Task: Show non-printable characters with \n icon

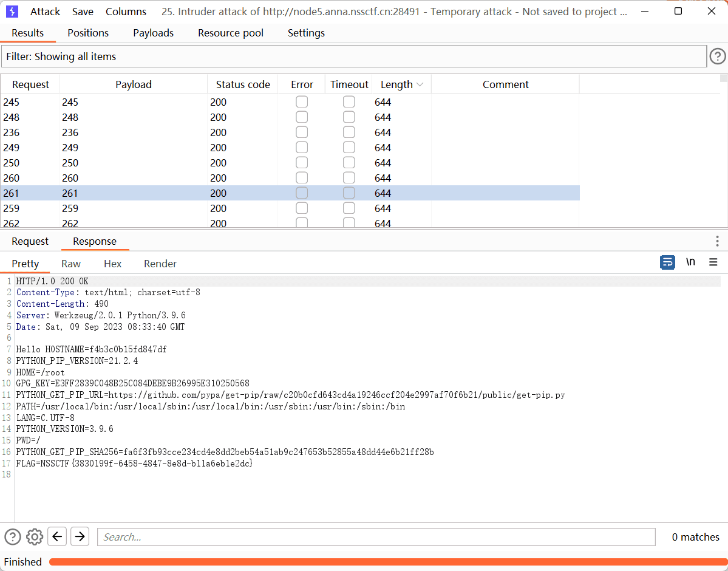Action: tap(690, 262)
